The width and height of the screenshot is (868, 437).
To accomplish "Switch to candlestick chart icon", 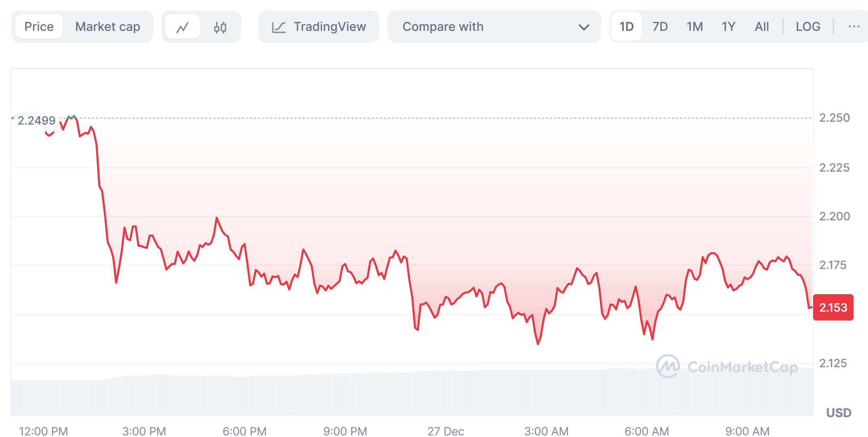I will [x=220, y=27].
